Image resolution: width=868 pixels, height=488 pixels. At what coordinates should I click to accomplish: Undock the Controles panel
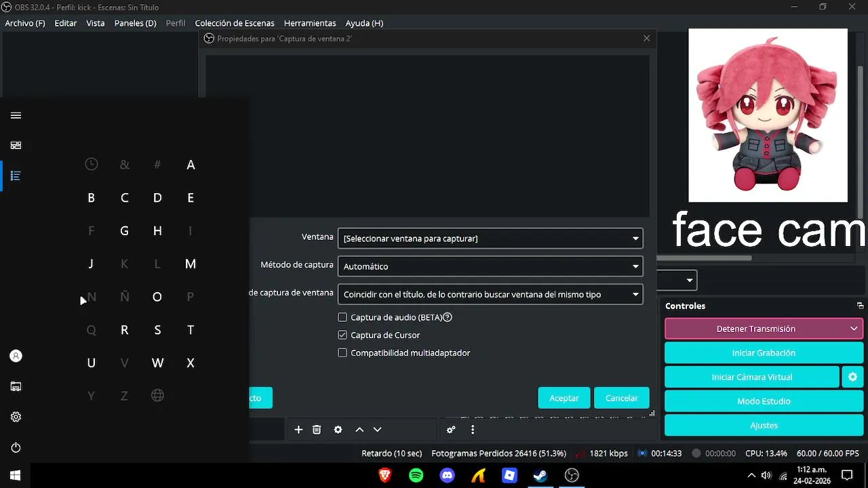[x=860, y=306]
